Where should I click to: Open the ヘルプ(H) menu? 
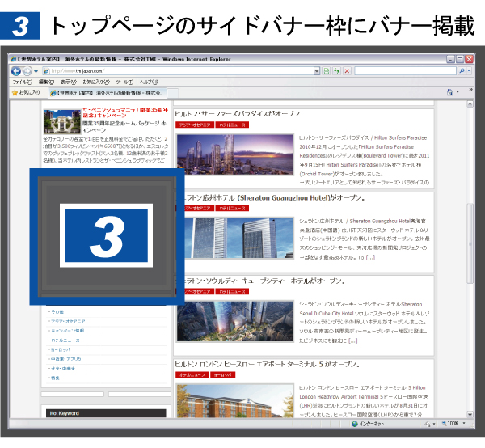[149, 82]
